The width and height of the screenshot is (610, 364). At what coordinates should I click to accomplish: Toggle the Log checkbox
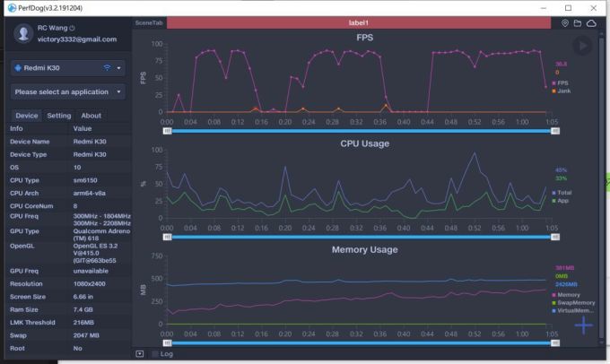(155, 354)
